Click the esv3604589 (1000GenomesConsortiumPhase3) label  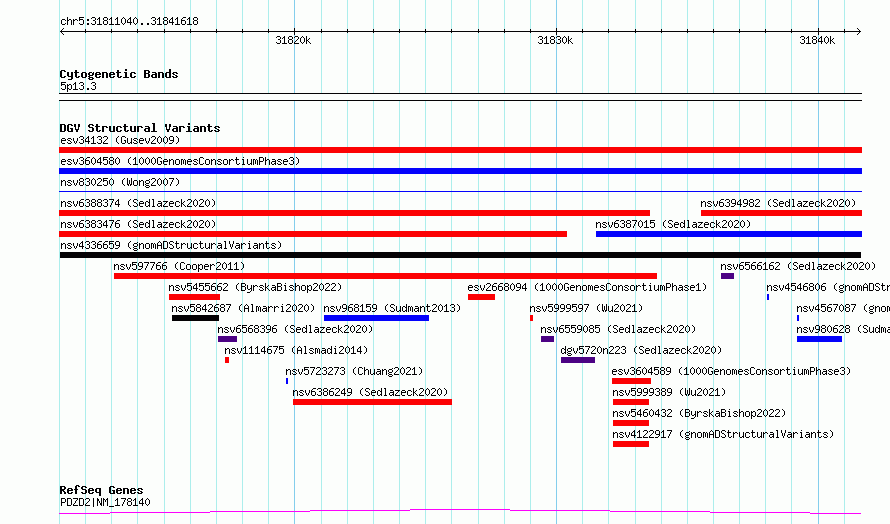[x=732, y=371]
